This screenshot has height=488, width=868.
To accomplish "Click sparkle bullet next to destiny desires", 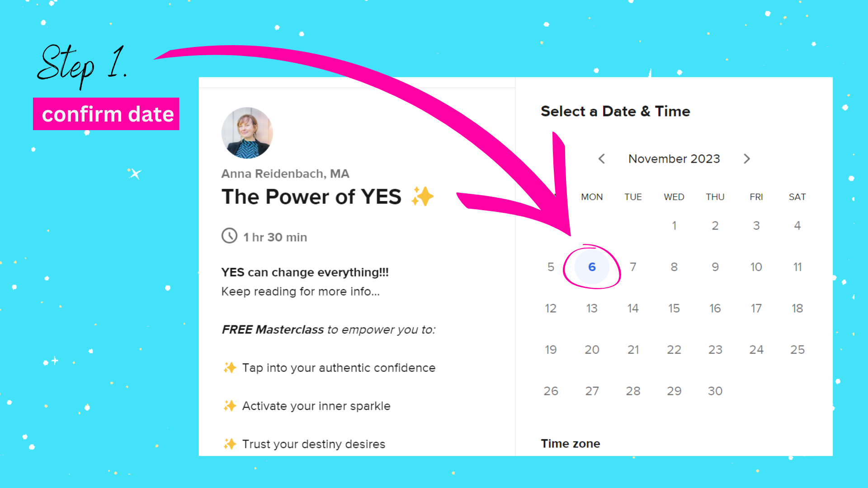I will click(x=230, y=444).
